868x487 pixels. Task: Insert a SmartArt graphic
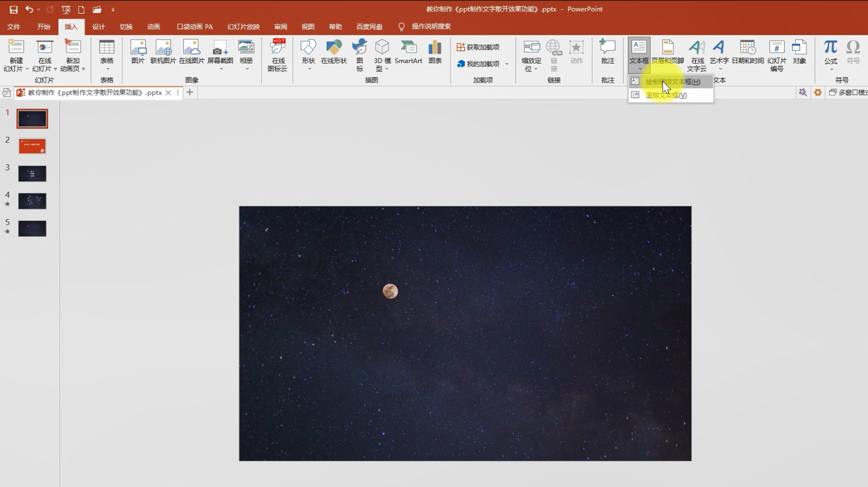tap(409, 52)
